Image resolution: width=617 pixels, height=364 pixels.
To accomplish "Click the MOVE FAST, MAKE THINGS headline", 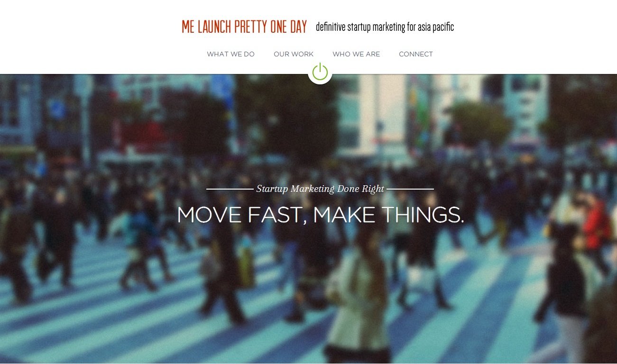I will point(320,215).
